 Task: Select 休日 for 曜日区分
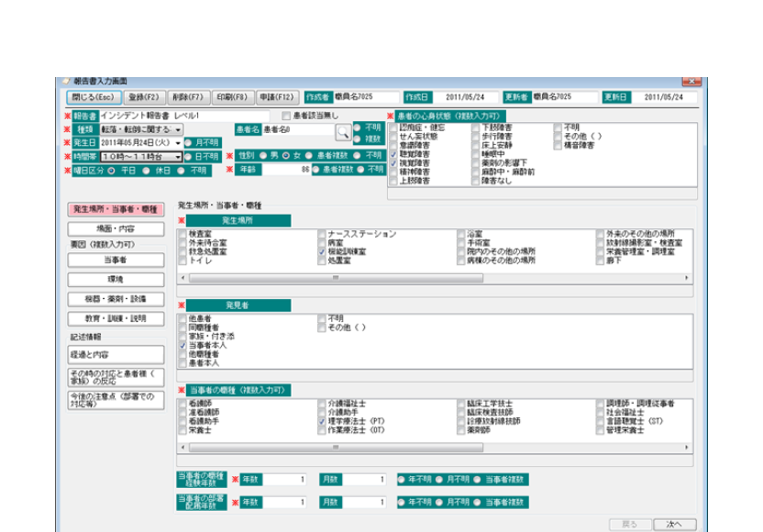(x=146, y=171)
